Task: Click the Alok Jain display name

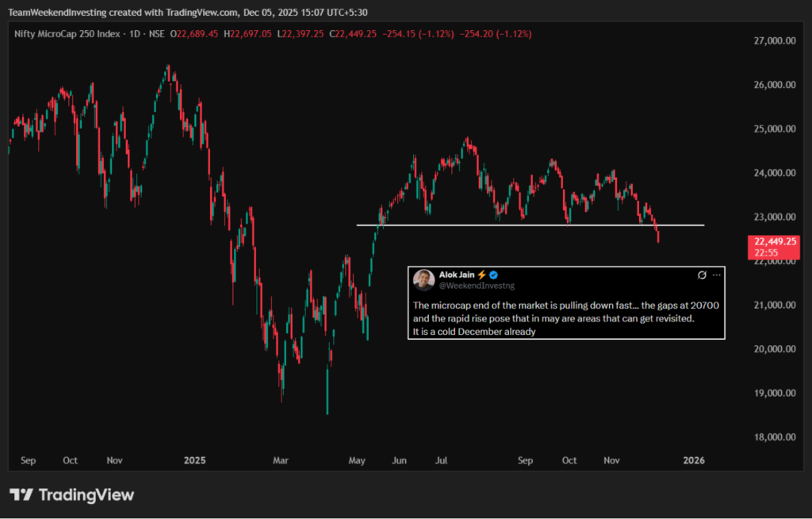Action: coord(456,275)
